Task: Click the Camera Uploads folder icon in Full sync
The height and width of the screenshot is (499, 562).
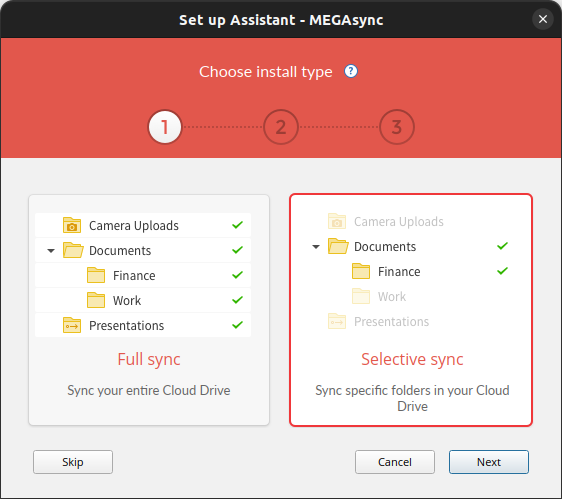Action: (x=72, y=225)
